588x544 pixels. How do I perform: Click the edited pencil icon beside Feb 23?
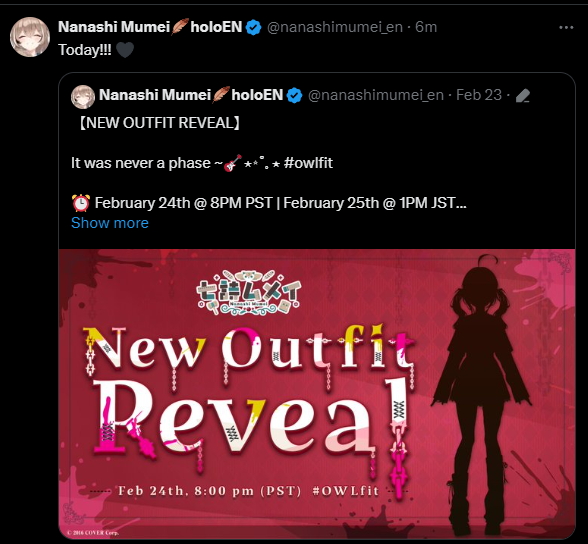pos(523,96)
